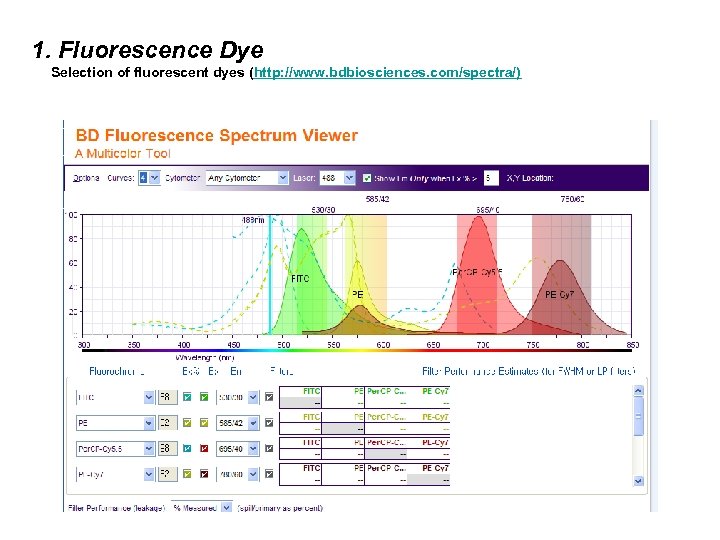This screenshot has width=720, height=540.
Task: Toggle the dark maroon emission checkbox in the PE-Cy7 row
Action: click(204, 474)
